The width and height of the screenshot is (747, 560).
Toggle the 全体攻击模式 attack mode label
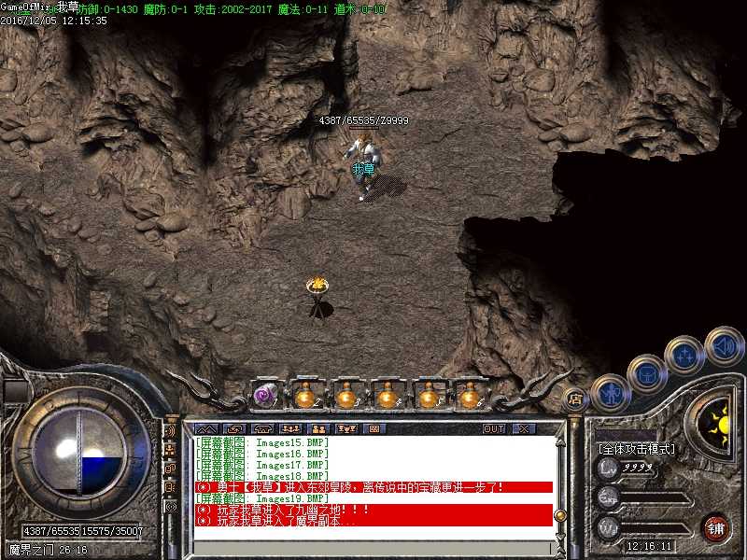[637, 449]
